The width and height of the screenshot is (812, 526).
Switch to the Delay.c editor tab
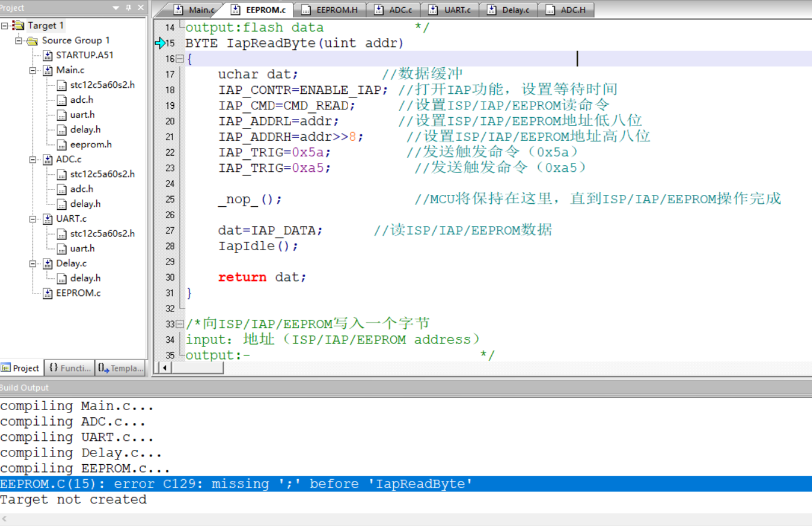click(x=508, y=10)
